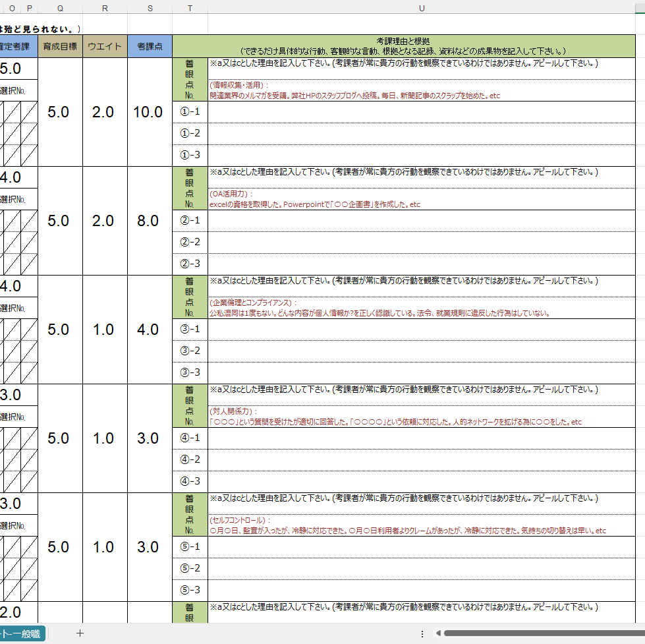This screenshot has width=645, height=644.
Task: Click the ①-1 label cell
Action: pyautogui.click(x=190, y=112)
